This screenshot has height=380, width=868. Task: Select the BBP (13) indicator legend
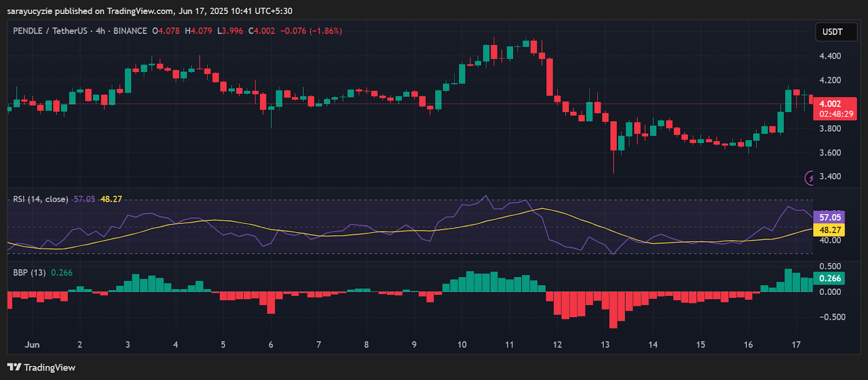29,273
